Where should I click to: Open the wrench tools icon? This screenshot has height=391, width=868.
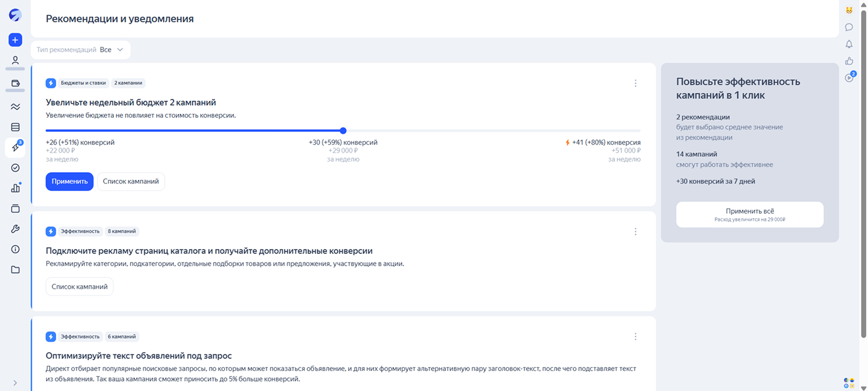15,229
